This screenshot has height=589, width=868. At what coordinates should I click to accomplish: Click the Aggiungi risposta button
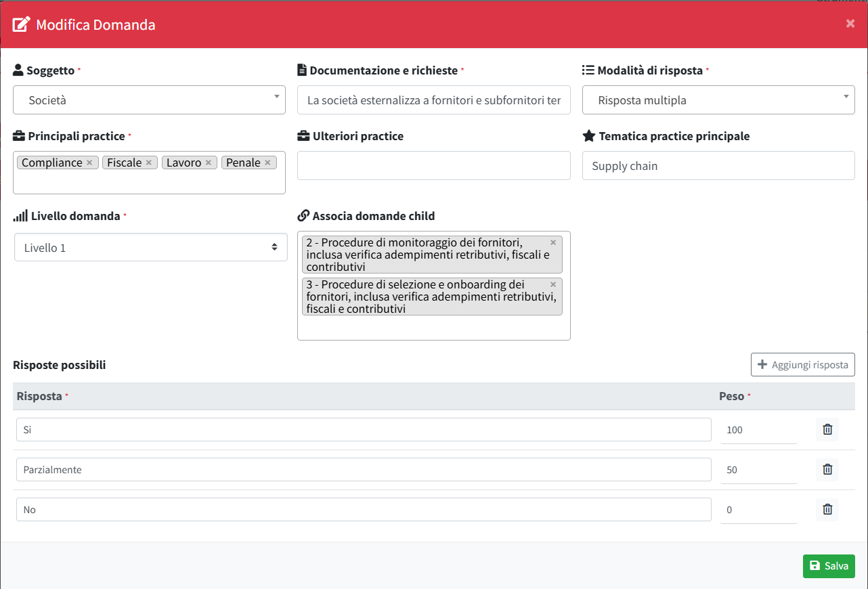click(802, 364)
